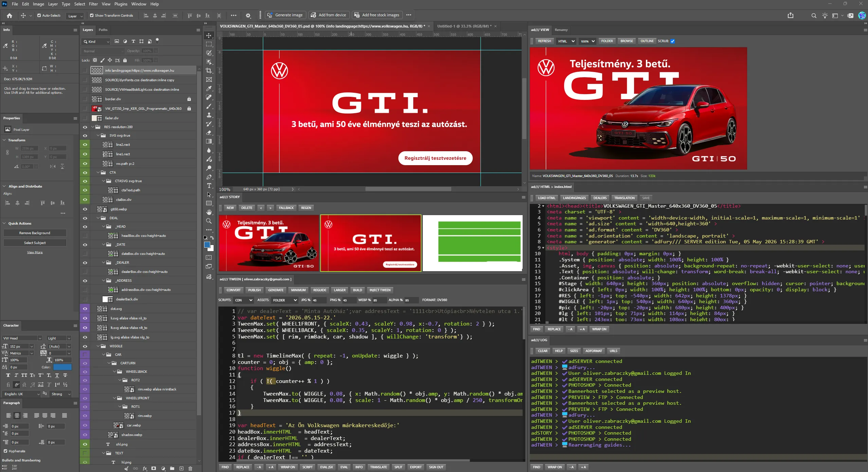Collapse the Quick Actions section
This screenshot has width=868, height=472.
coord(4,223)
